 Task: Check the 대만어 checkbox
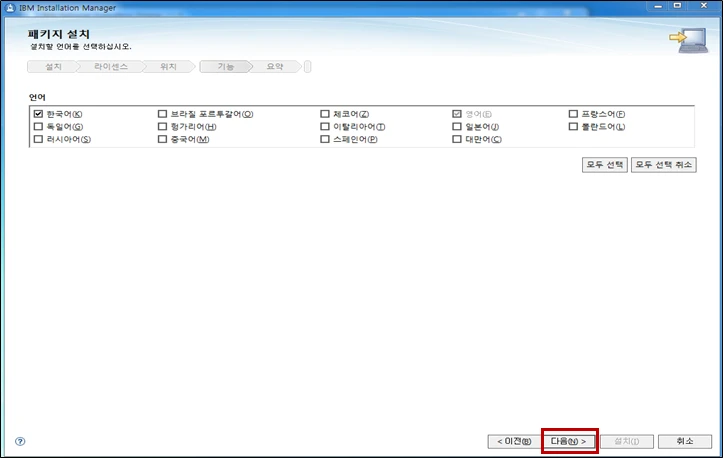(x=457, y=140)
